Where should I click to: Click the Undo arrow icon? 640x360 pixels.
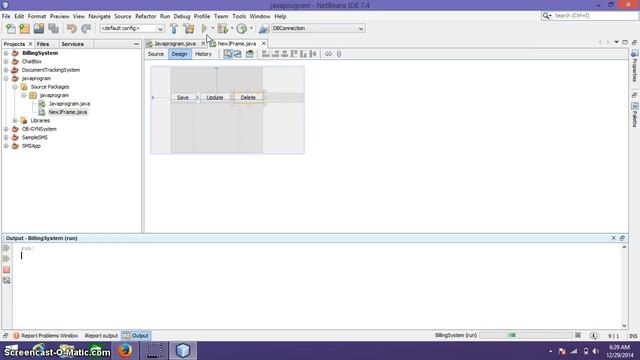[x=72, y=28]
